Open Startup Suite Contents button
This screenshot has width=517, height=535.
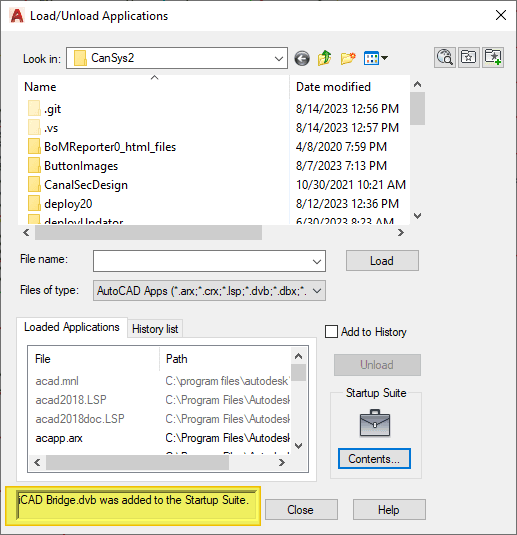click(x=374, y=459)
